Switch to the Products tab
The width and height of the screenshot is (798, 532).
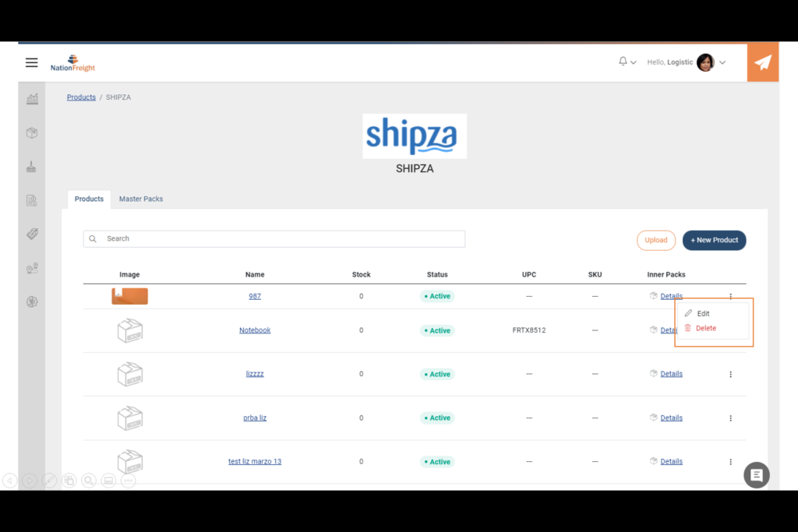(x=89, y=199)
